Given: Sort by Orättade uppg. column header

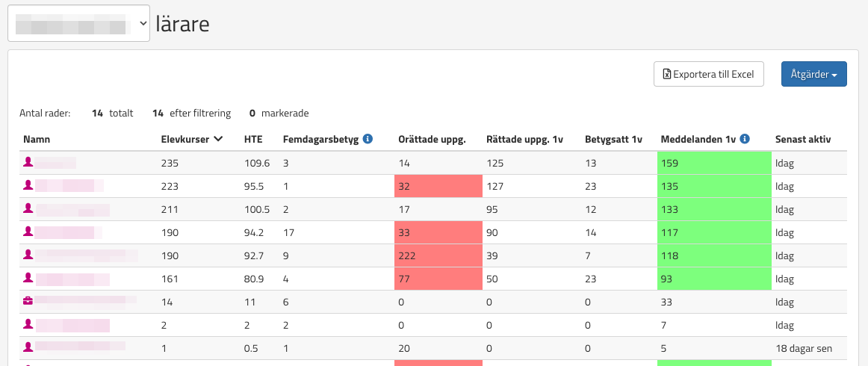Looking at the screenshot, I should (432, 140).
